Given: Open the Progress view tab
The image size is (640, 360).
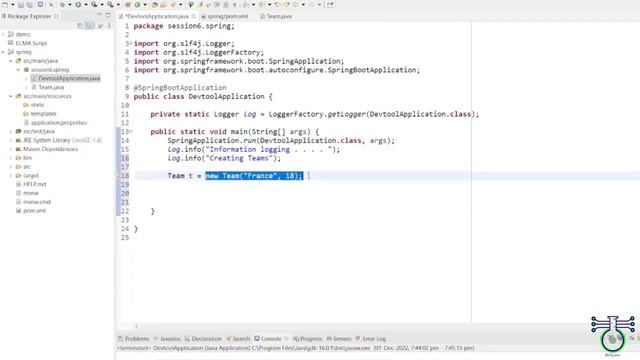Looking at the screenshot, I should point(308,339).
